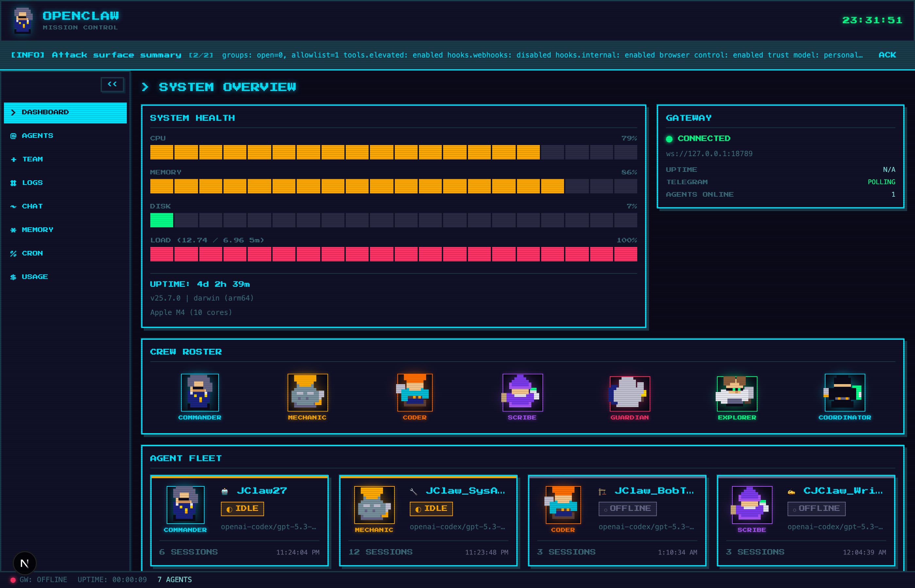
Task: Open the Agents menu item
Action: click(38, 136)
